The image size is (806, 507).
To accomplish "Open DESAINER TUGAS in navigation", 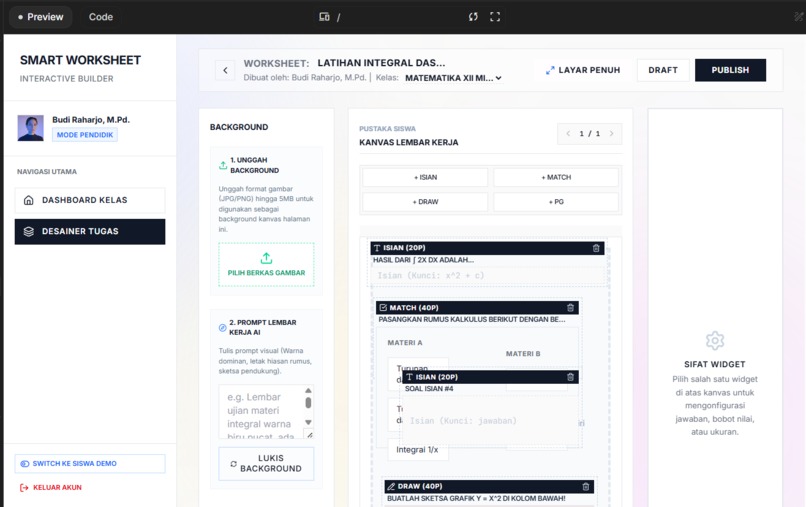I will coord(90,231).
